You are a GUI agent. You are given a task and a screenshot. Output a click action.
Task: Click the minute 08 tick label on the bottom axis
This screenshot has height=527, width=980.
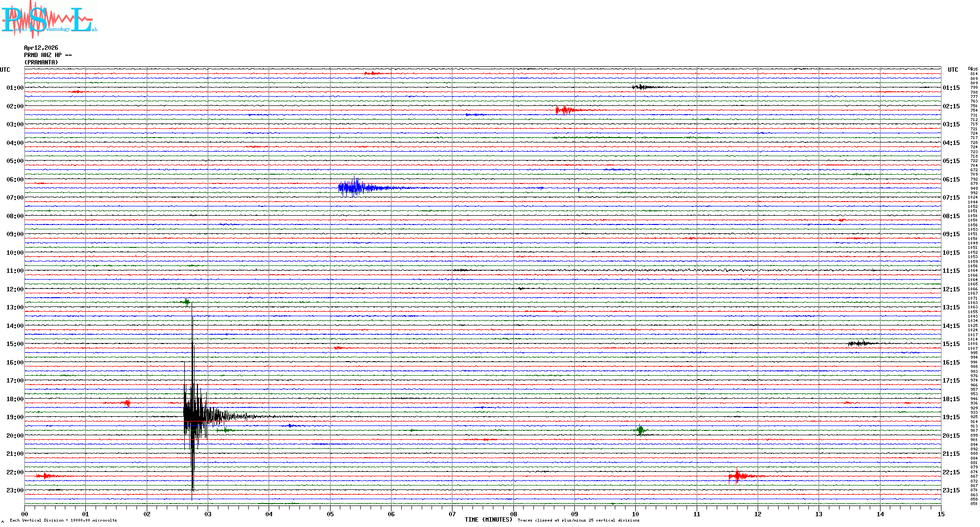(x=513, y=514)
